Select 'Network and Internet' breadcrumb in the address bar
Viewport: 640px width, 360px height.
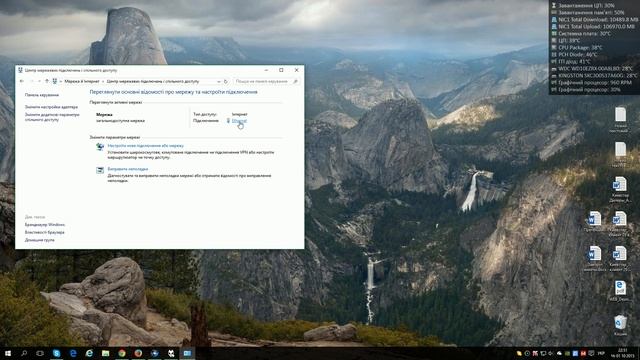tap(82, 81)
